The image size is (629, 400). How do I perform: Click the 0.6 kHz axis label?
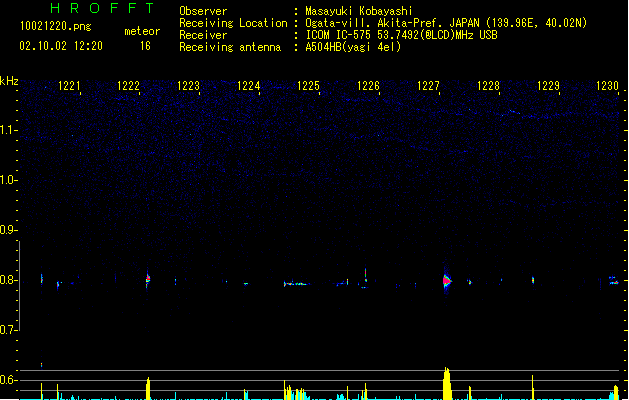click(8, 380)
